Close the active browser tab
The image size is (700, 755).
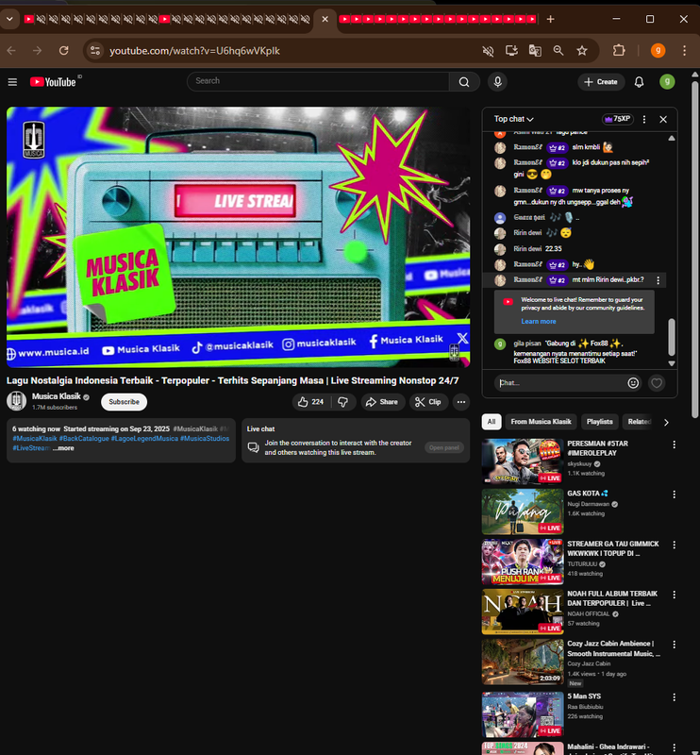(325, 19)
